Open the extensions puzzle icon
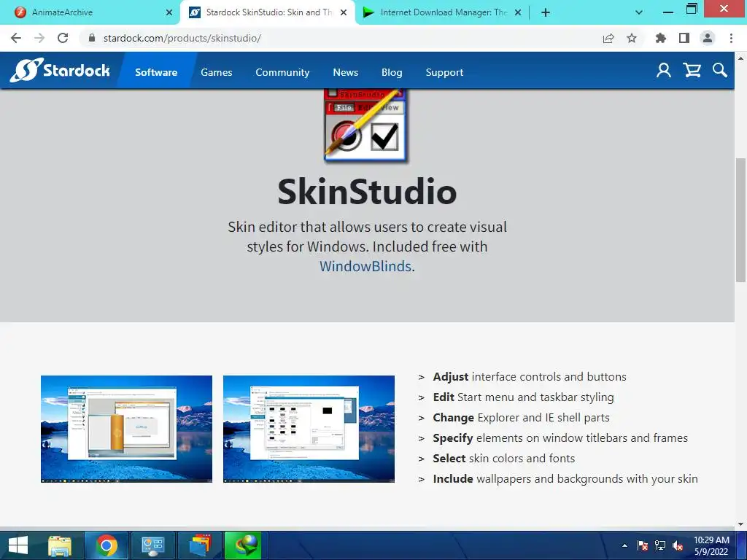The height and width of the screenshot is (560, 747). tap(661, 38)
